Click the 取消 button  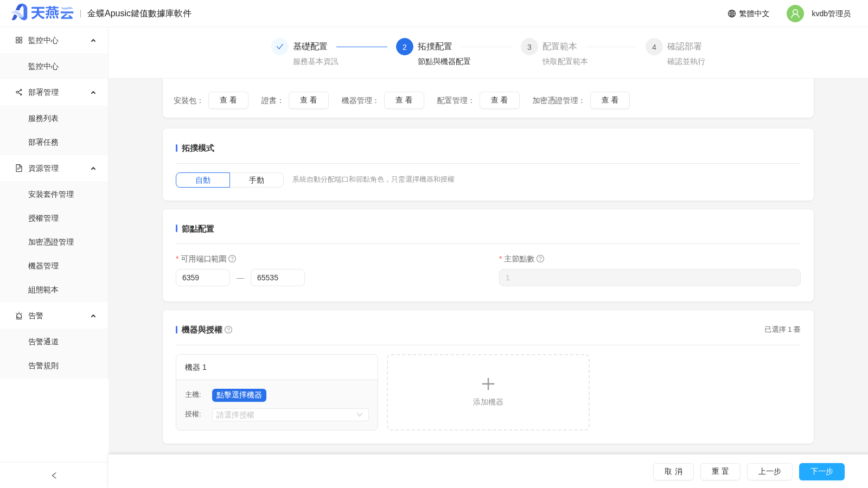click(673, 472)
